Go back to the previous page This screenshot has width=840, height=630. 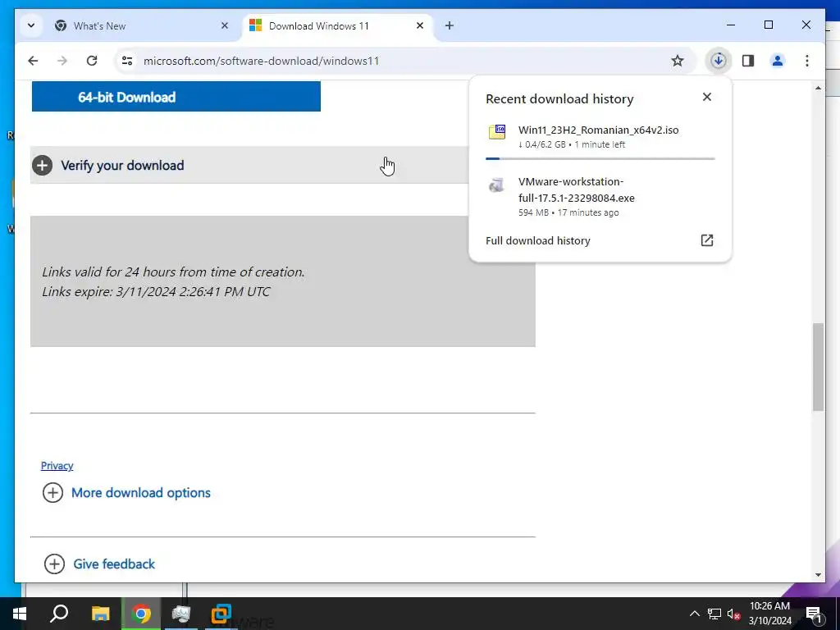click(x=33, y=61)
